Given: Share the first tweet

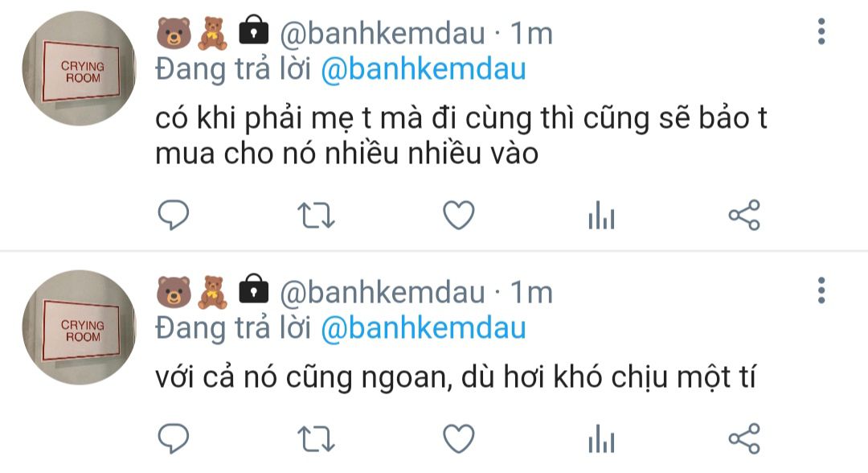Looking at the screenshot, I should [744, 215].
